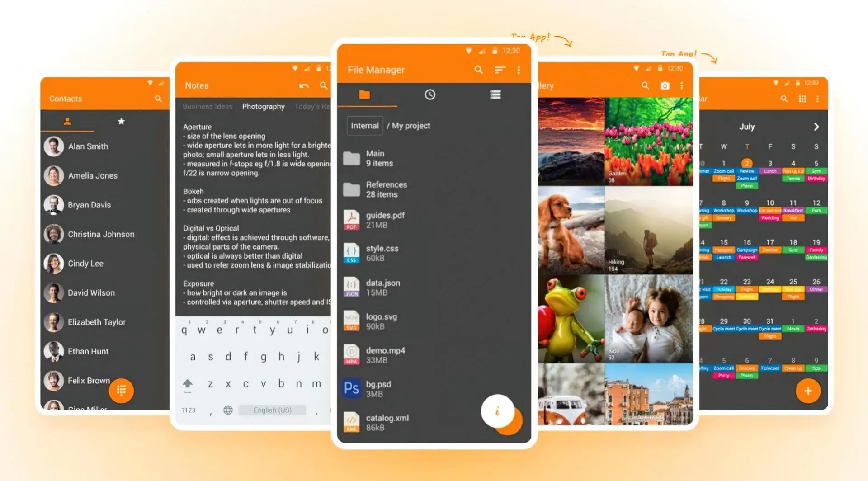Viewport: 868px width, 481px height.
Task: Open the Main folder with 9 items
Action: [x=434, y=158]
